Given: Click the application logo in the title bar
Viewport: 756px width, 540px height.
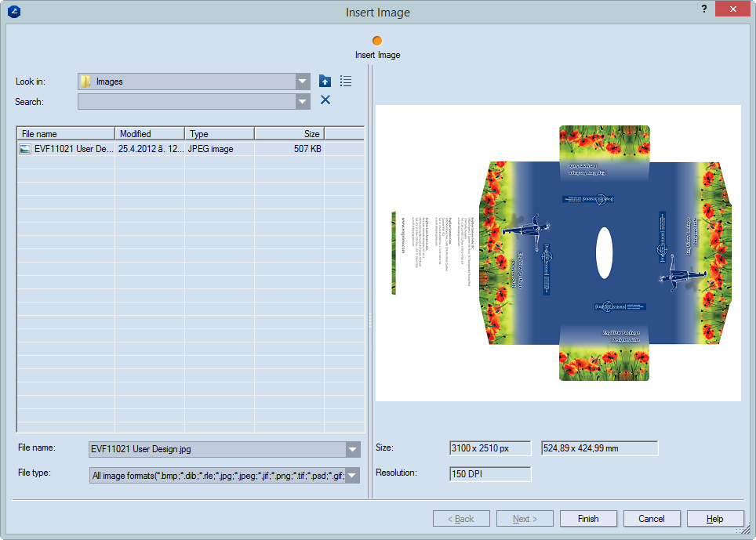Looking at the screenshot, I should coord(13,12).
